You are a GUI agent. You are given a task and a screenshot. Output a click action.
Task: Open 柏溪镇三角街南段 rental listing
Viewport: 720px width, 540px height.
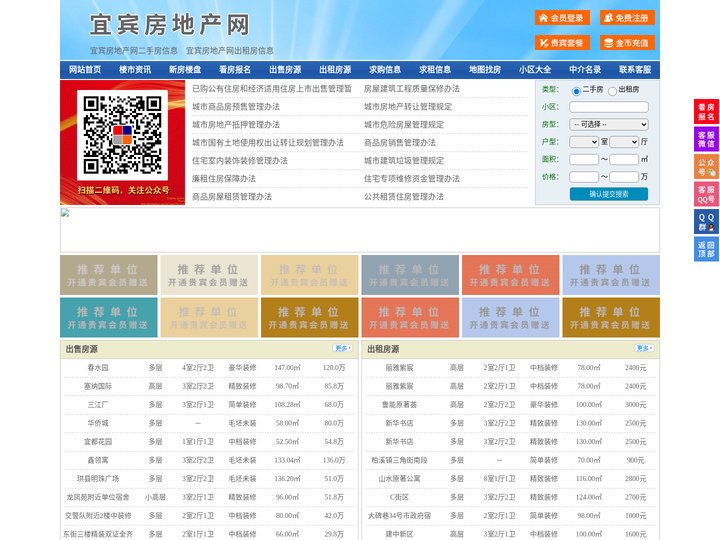pos(399,460)
